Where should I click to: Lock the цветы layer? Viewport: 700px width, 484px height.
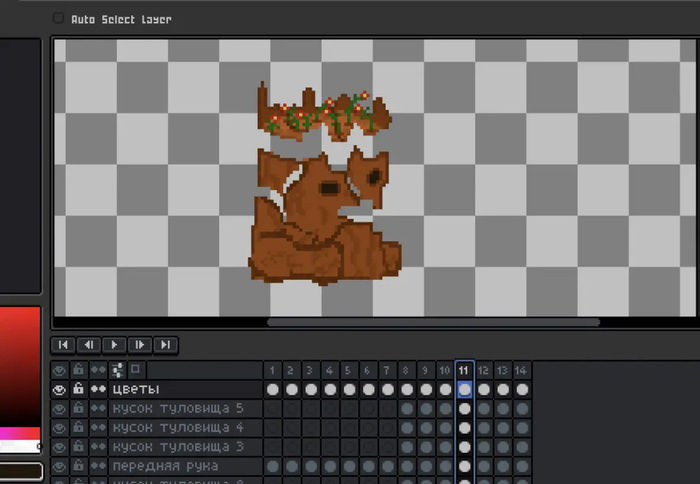pos(78,389)
